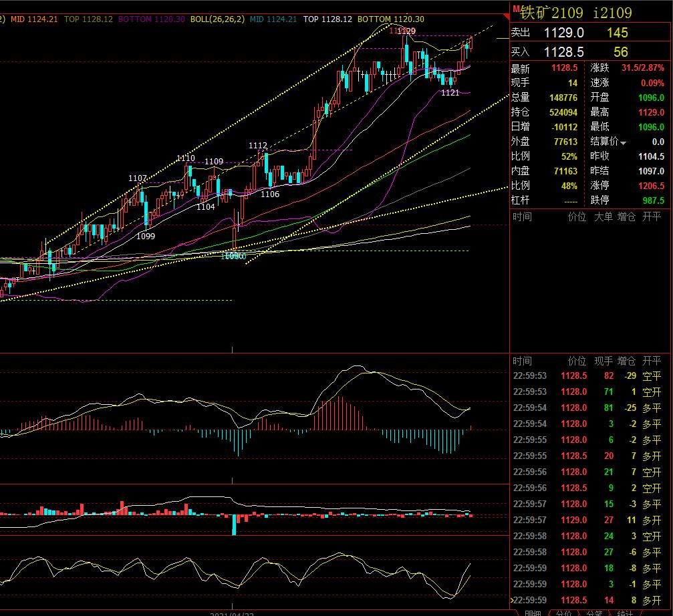Screen dimensions: 673x616
Task: Click the 大单 column header
Action: [603, 217]
